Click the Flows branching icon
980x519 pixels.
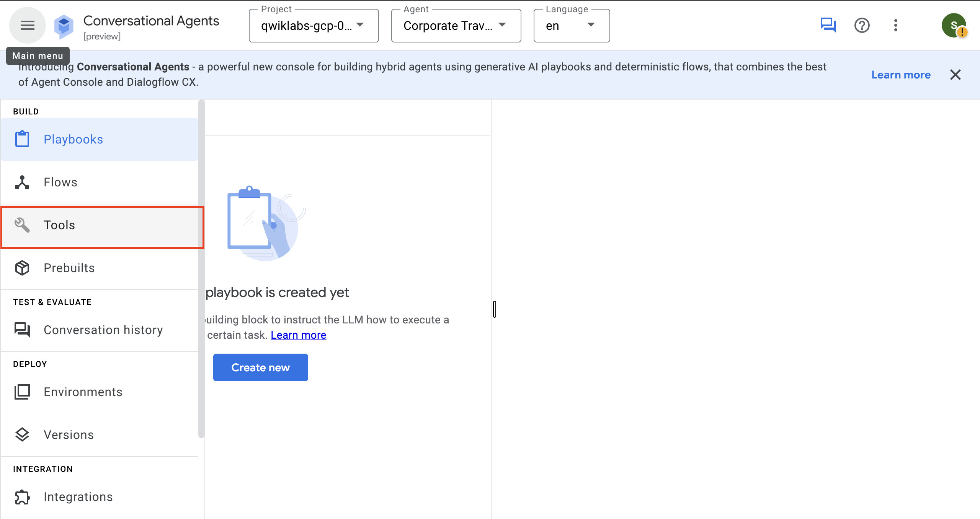[22, 182]
